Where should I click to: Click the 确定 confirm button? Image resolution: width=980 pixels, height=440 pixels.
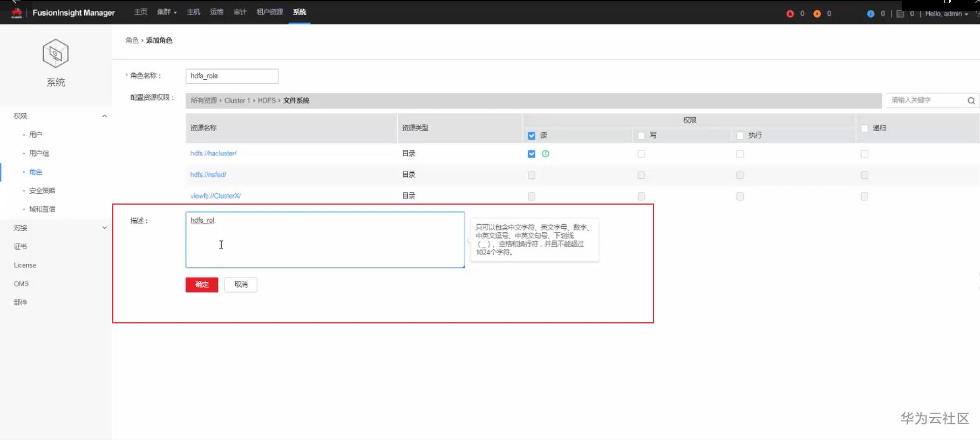[202, 285]
